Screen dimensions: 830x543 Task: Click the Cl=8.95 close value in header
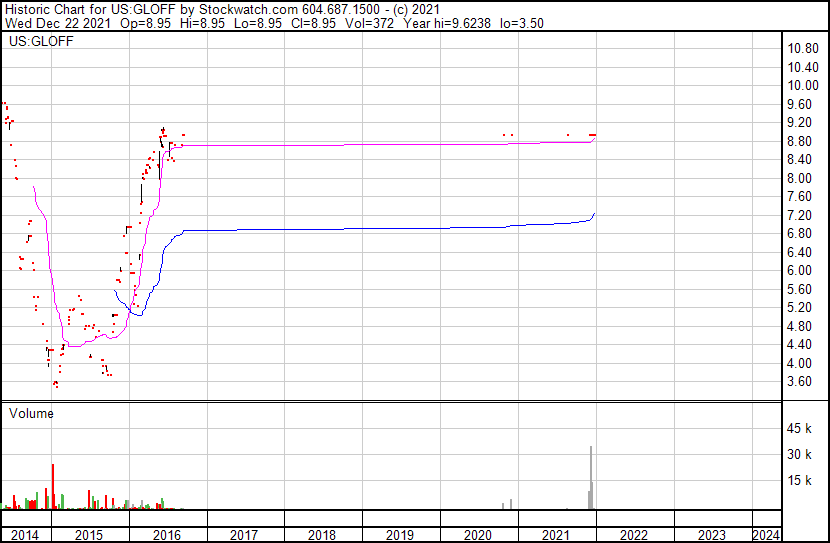(313, 24)
